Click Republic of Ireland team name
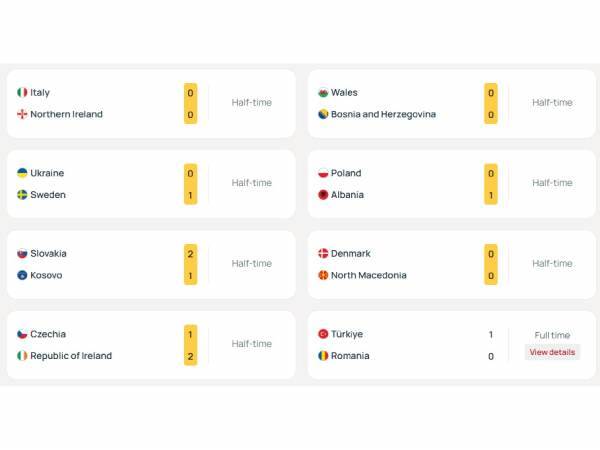 pos(71,356)
